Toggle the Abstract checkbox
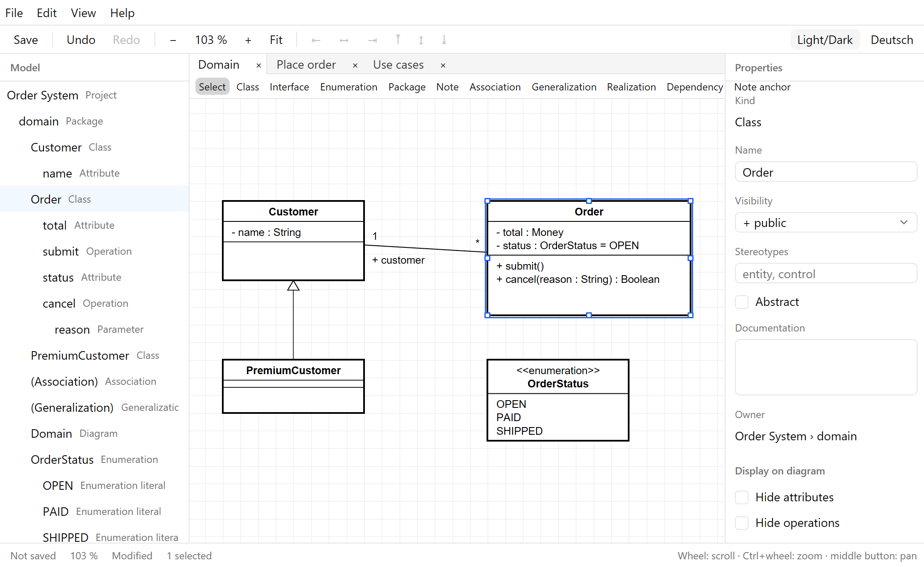 pyautogui.click(x=742, y=302)
